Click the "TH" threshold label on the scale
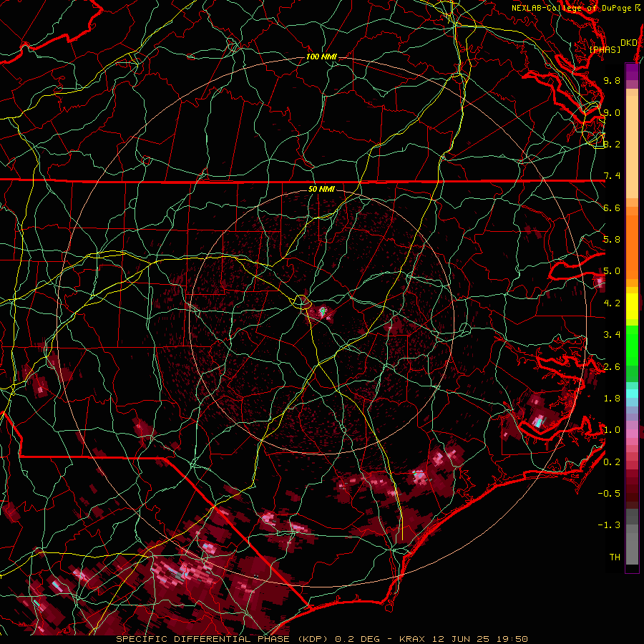644x644 pixels. pyautogui.click(x=615, y=557)
